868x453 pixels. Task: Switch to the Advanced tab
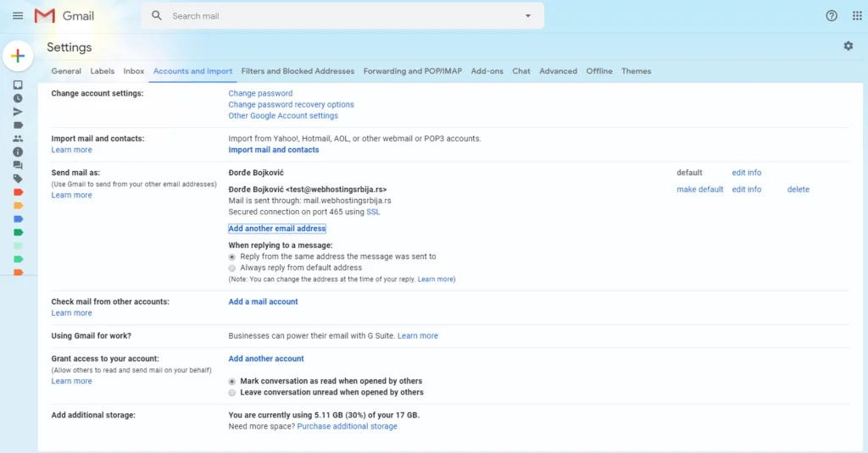(x=558, y=71)
